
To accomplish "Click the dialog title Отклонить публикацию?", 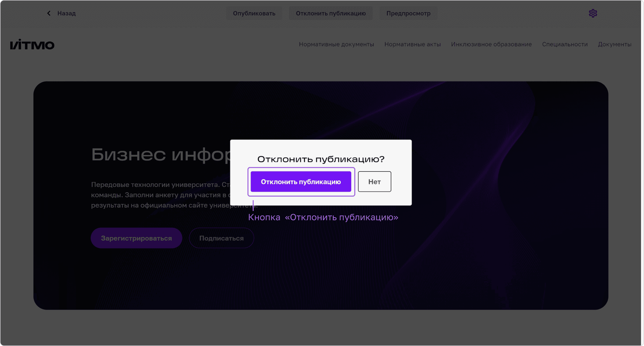I will (321, 159).
